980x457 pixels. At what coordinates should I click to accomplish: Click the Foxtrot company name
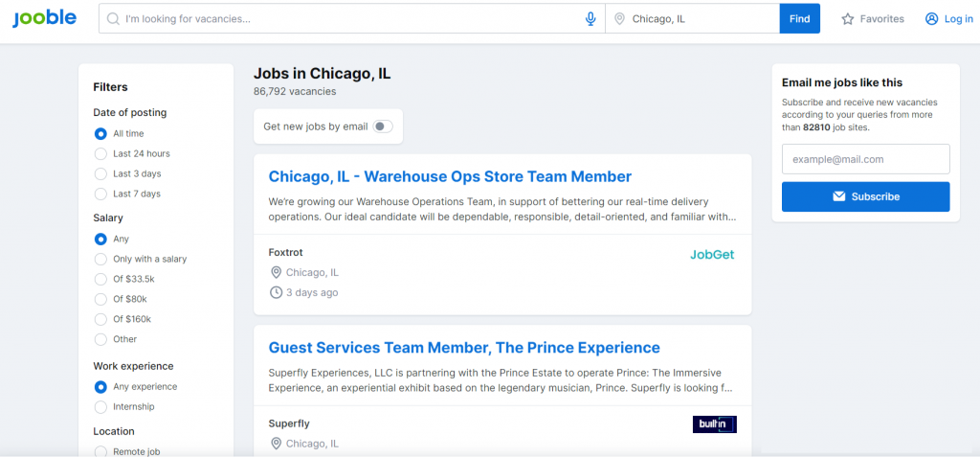285,252
